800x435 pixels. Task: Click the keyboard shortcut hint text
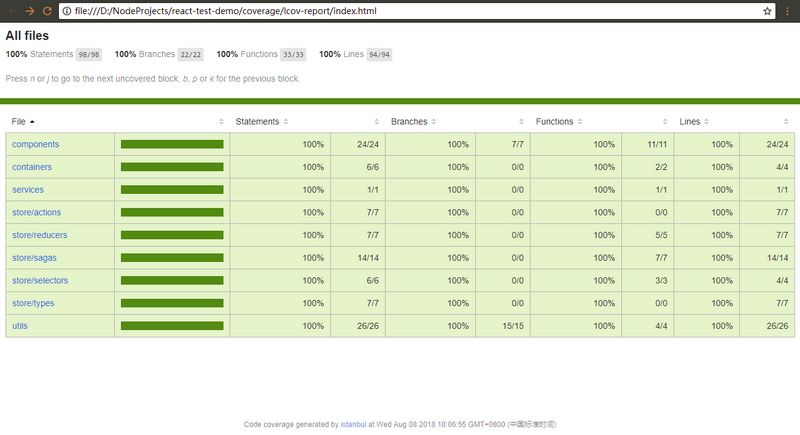(153, 79)
